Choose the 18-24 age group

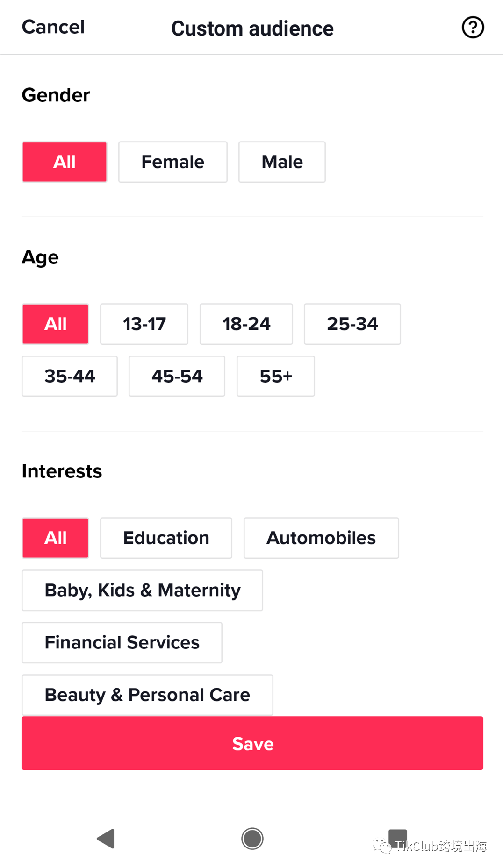tap(246, 324)
